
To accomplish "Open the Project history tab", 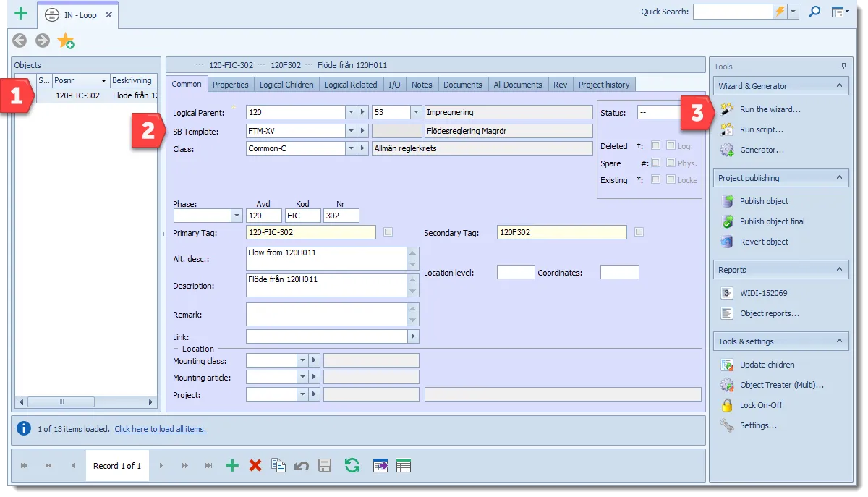I will [x=605, y=85].
